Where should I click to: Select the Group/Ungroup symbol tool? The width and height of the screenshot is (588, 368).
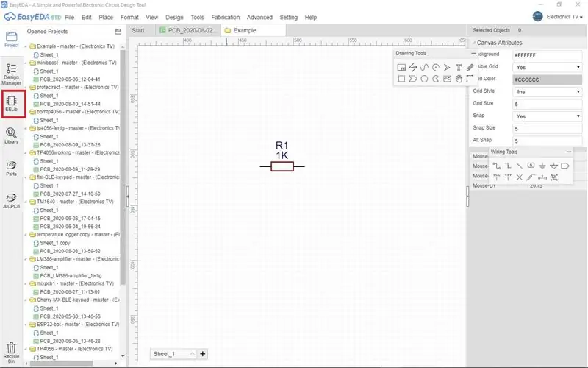[x=554, y=177]
